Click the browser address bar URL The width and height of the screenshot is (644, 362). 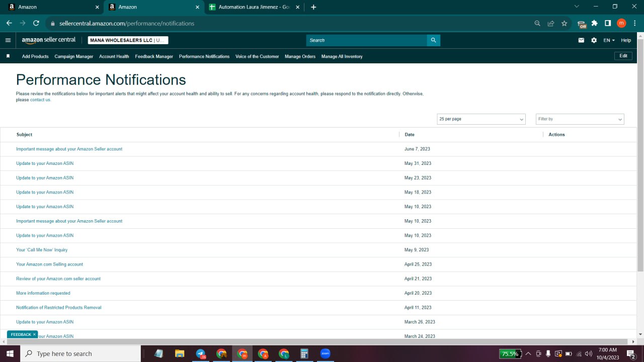tap(127, 23)
